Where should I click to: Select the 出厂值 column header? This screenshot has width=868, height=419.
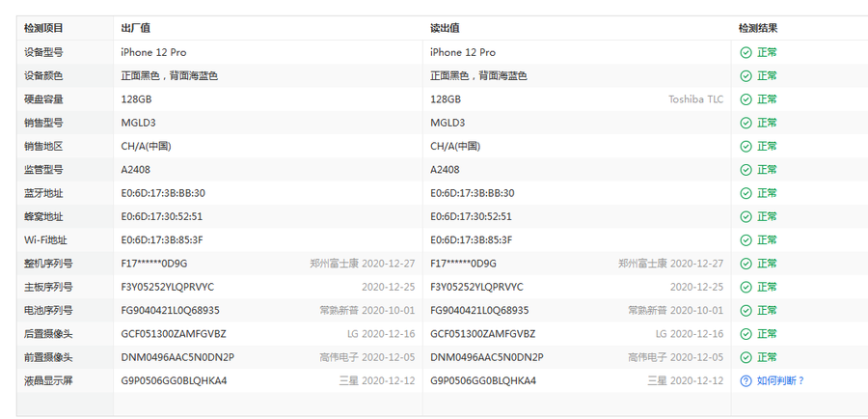pyautogui.click(x=136, y=28)
